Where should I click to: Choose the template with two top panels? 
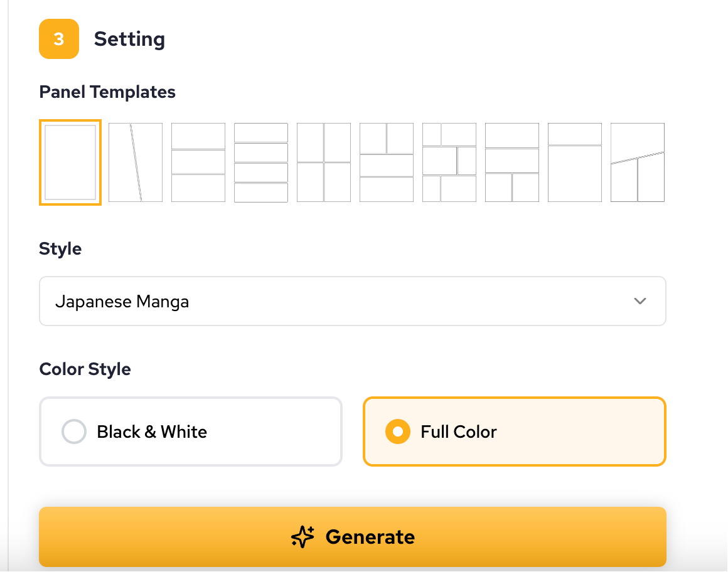[387, 162]
